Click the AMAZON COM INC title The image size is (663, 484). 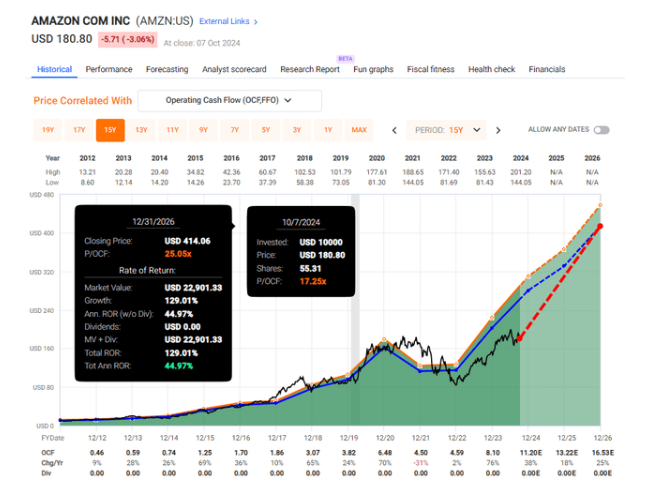80,21
